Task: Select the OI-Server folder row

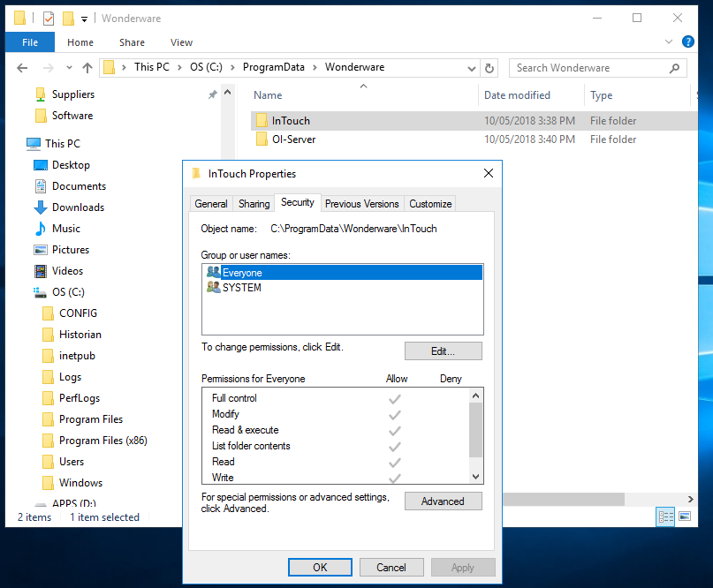Action: [x=474, y=139]
